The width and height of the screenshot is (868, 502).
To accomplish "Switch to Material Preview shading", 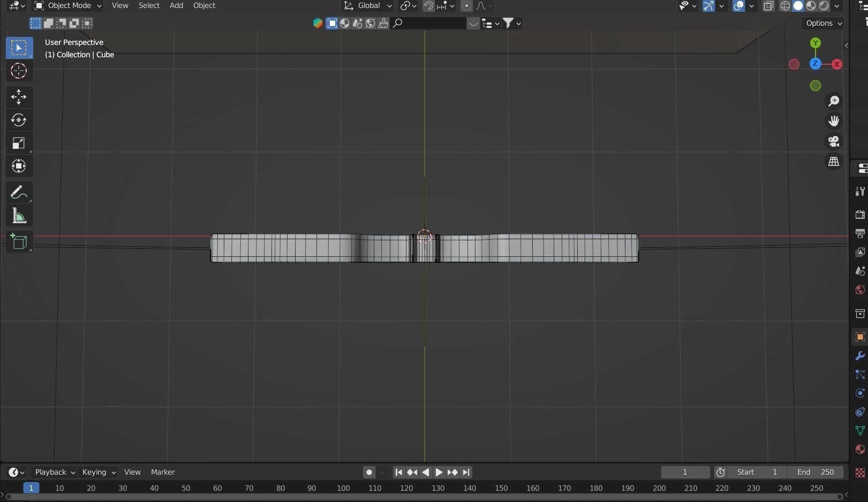I will [811, 6].
